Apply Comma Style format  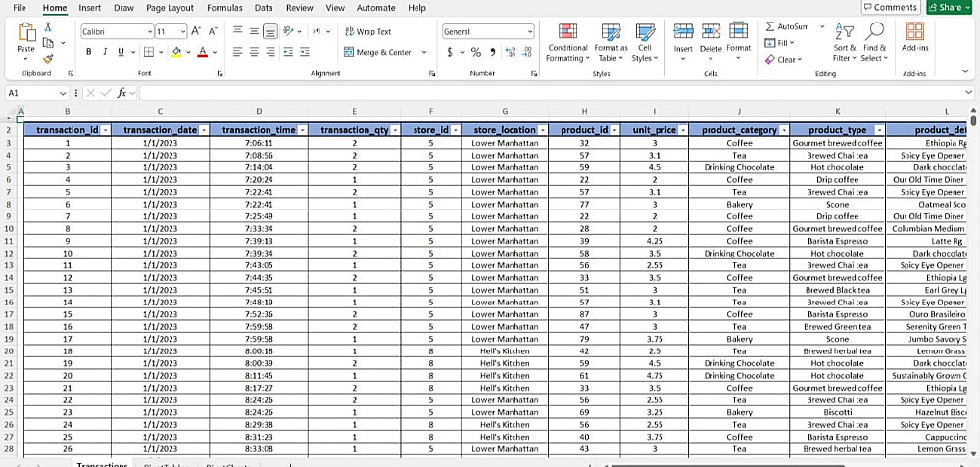493,53
